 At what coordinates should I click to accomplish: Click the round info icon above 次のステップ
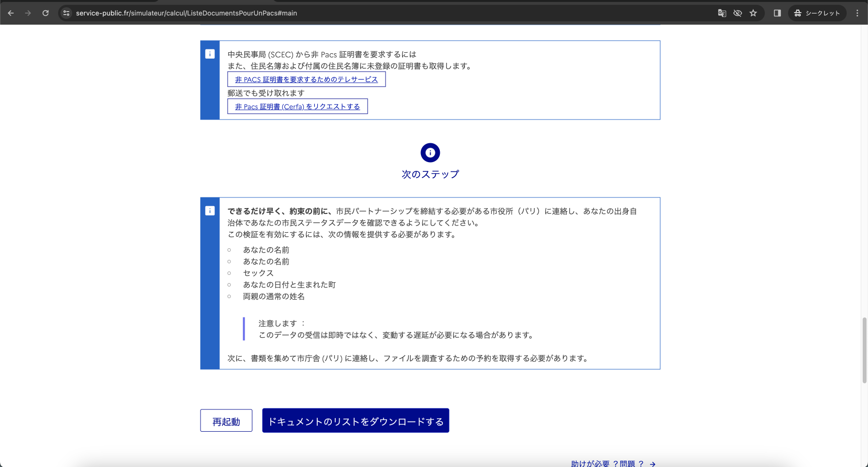click(430, 152)
